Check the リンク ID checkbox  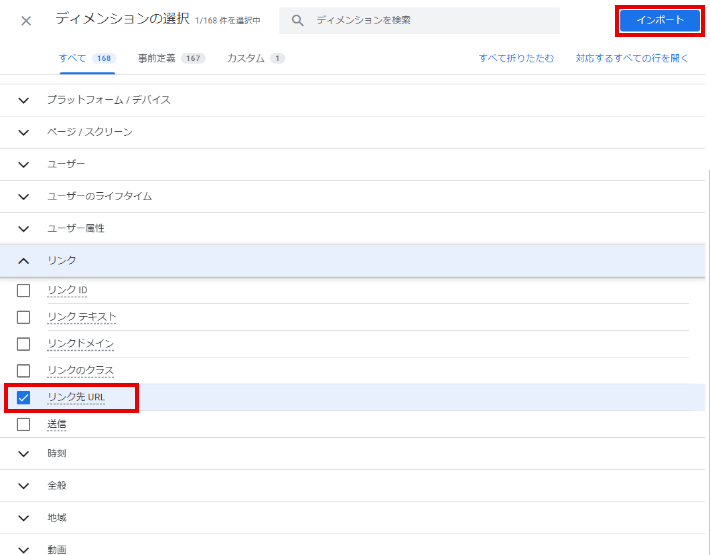(24, 290)
